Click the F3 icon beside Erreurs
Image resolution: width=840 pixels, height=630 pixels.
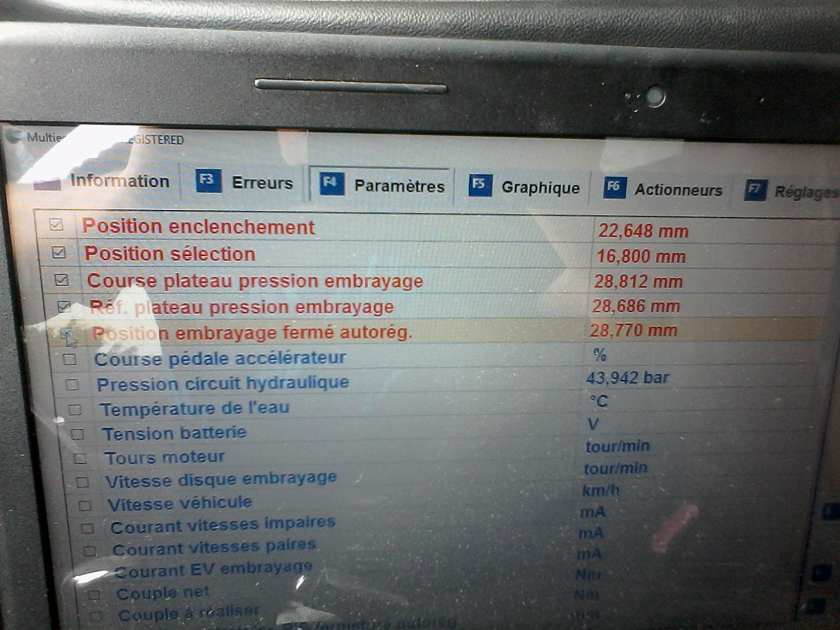point(208,180)
